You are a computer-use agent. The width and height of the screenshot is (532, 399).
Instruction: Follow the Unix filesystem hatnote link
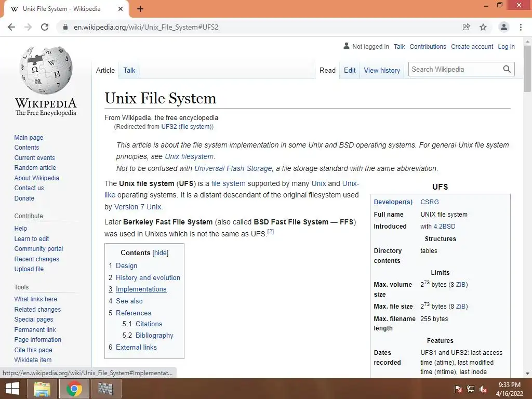(189, 156)
